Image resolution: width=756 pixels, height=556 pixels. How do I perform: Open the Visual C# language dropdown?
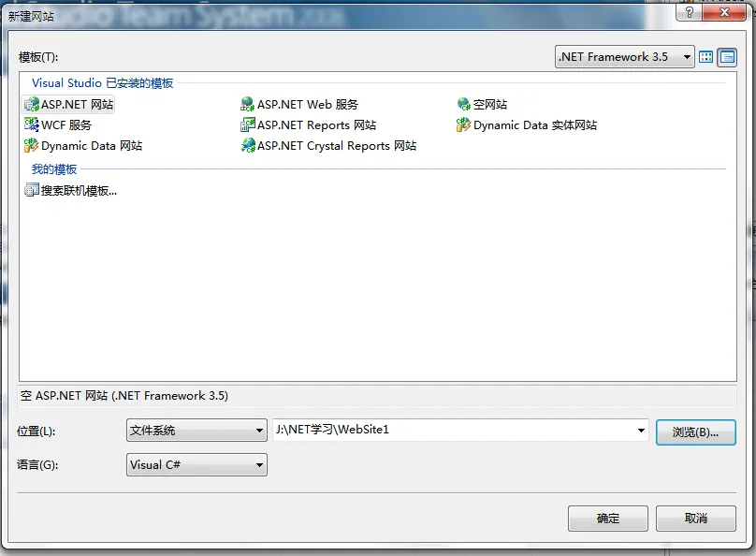(196, 465)
